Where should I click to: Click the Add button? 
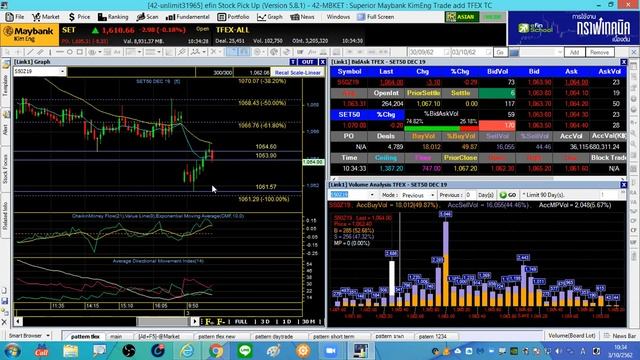[574, 52]
